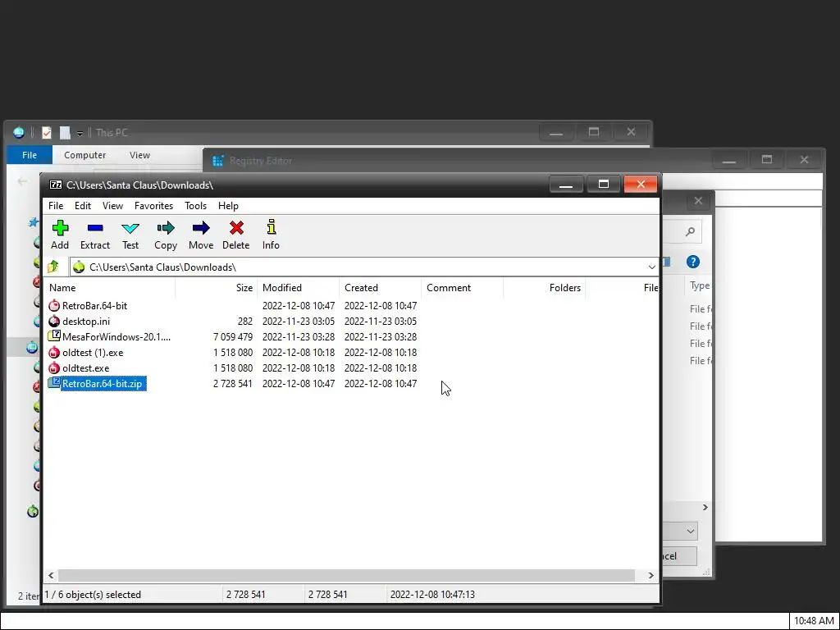Click the Delete toolbar icon
Image resolution: width=840 pixels, height=630 pixels.
236,228
